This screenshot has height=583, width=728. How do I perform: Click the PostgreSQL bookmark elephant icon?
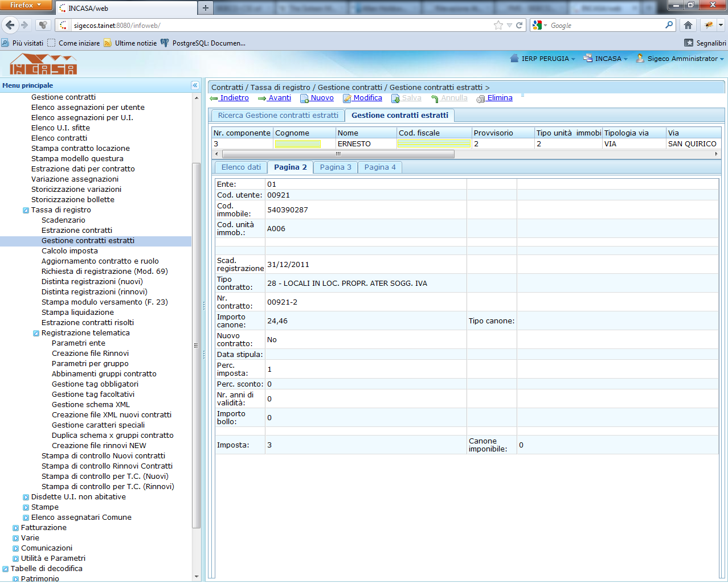click(x=165, y=43)
